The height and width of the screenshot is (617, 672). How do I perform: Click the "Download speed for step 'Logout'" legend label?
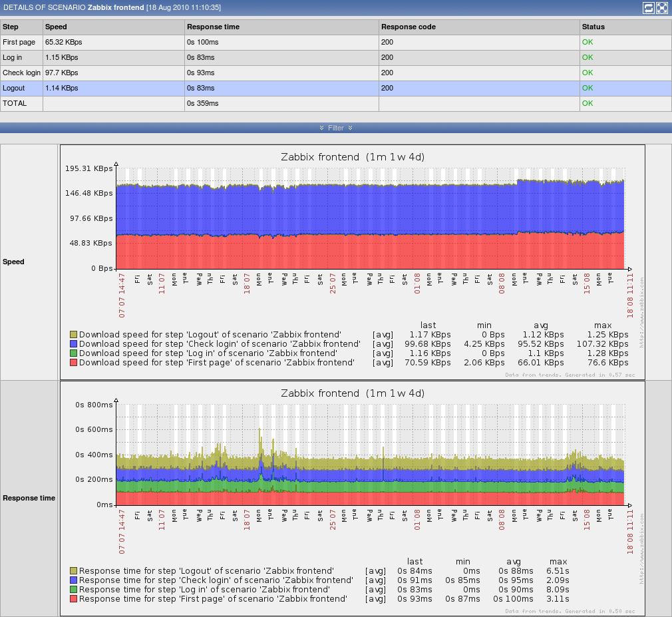(x=210, y=334)
